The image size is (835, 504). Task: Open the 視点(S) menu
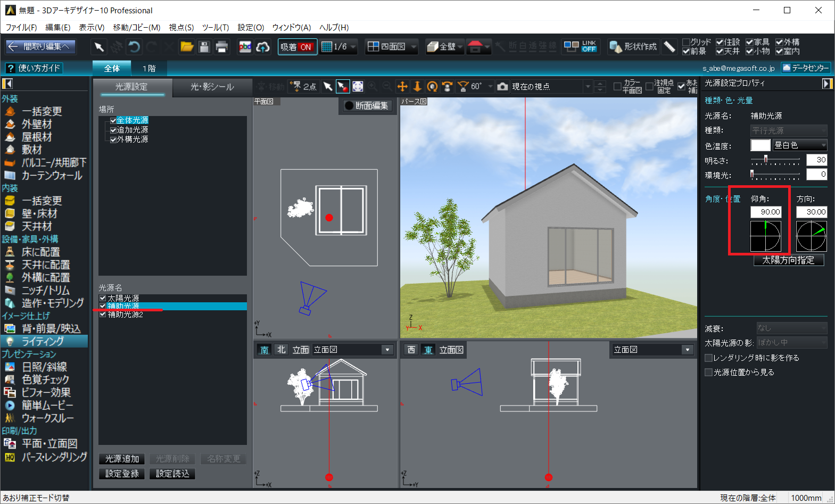coord(181,27)
